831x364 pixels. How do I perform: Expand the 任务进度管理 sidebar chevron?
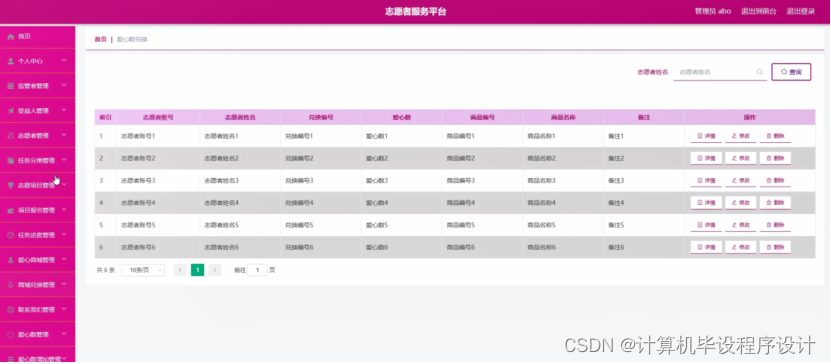click(x=64, y=235)
